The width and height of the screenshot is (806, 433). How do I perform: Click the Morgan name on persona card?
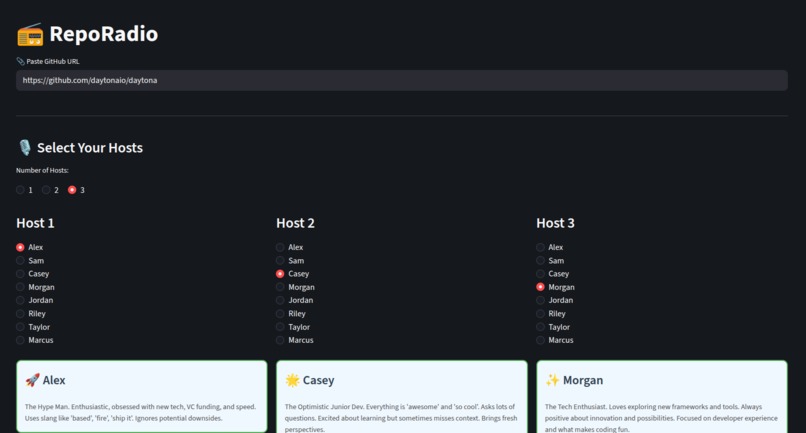pyautogui.click(x=583, y=380)
